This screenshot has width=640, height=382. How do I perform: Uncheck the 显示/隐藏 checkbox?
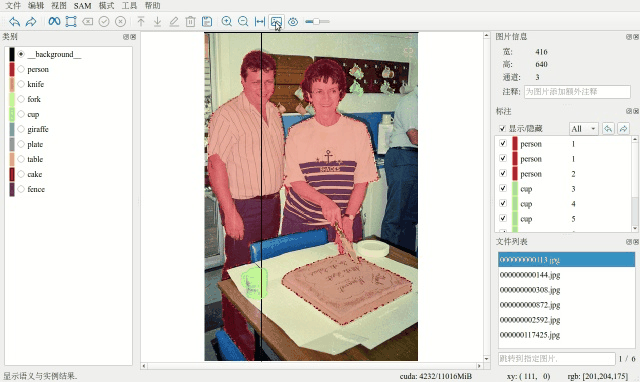pos(502,129)
